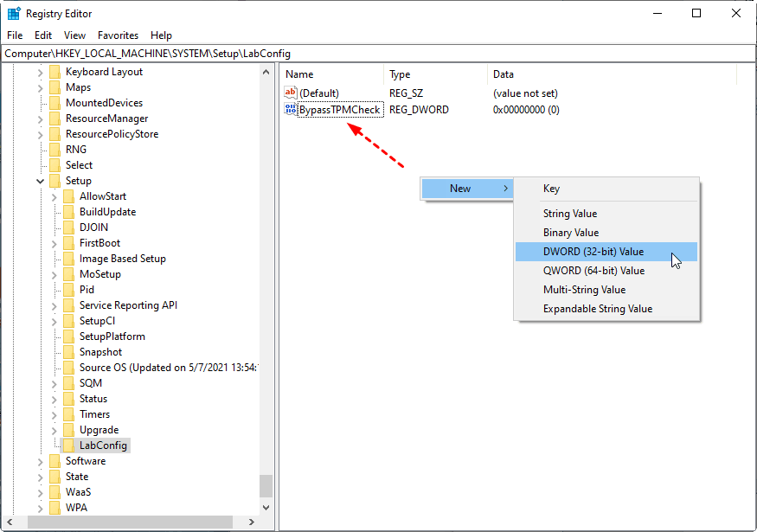Viewport: 757px width, 532px height.
Task: Choose DWORD (32-bit) Value from submenu
Action: click(606, 252)
